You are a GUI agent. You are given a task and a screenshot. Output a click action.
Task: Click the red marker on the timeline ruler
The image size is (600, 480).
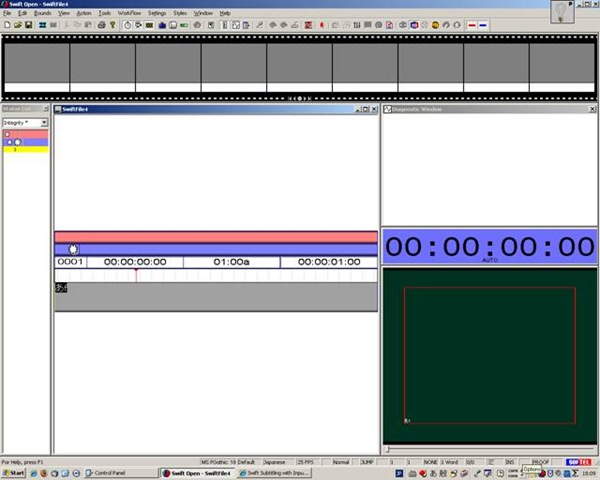pos(136,275)
